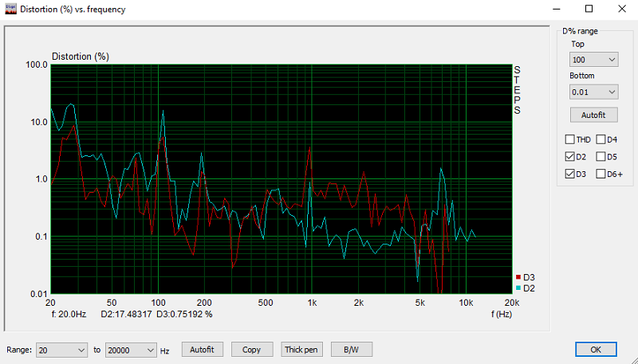Click the 500 frequency axis label
Viewport: 638px width, 364px height.
266,303
